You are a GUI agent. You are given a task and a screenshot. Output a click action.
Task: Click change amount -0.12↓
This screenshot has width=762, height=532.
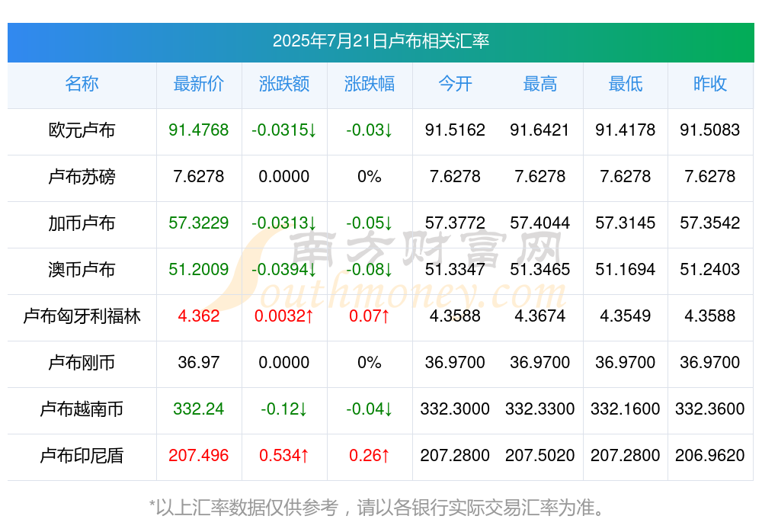point(283,409)
